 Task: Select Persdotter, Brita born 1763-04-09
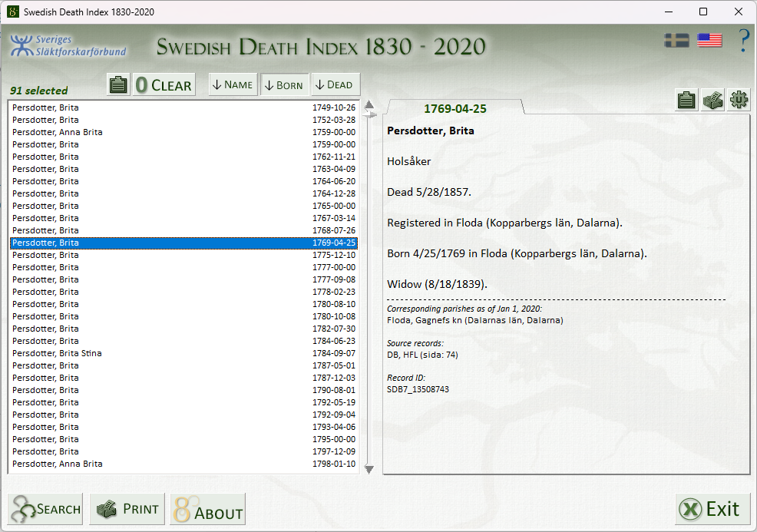(184, 169)
